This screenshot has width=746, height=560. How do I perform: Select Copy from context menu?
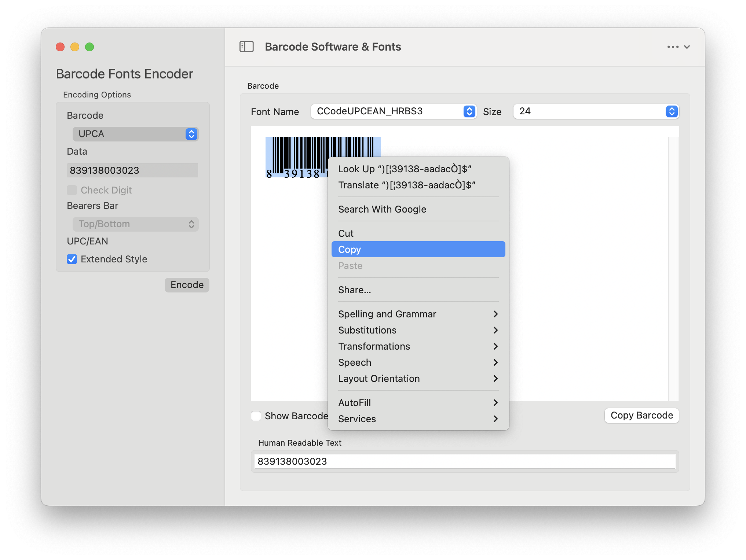tap(418, 250)
